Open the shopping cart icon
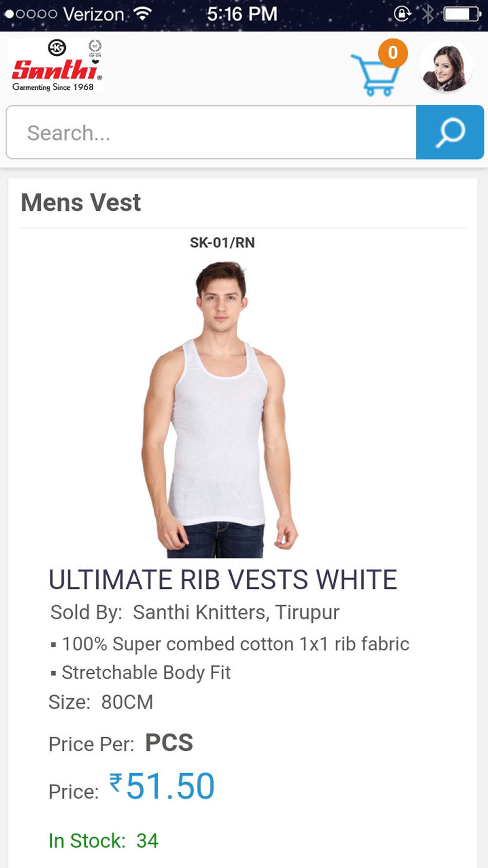 pyautogui.click(x=375, y=75)
